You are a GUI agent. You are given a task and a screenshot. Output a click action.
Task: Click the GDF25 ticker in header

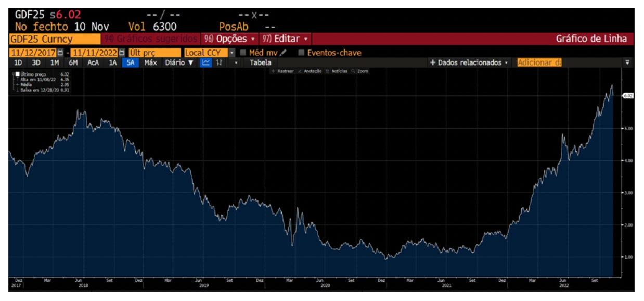point(30,15)
